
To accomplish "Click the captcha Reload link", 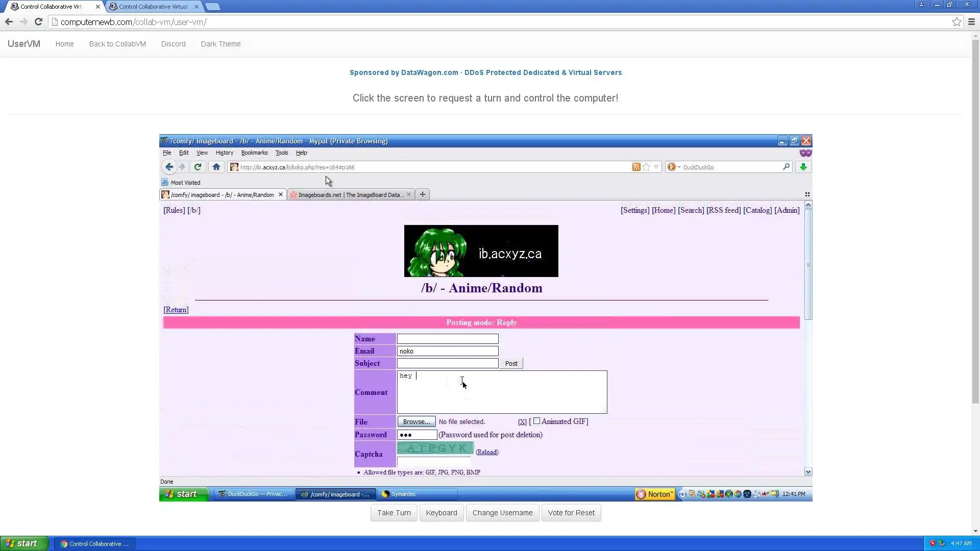I will (x=487, y=452).
